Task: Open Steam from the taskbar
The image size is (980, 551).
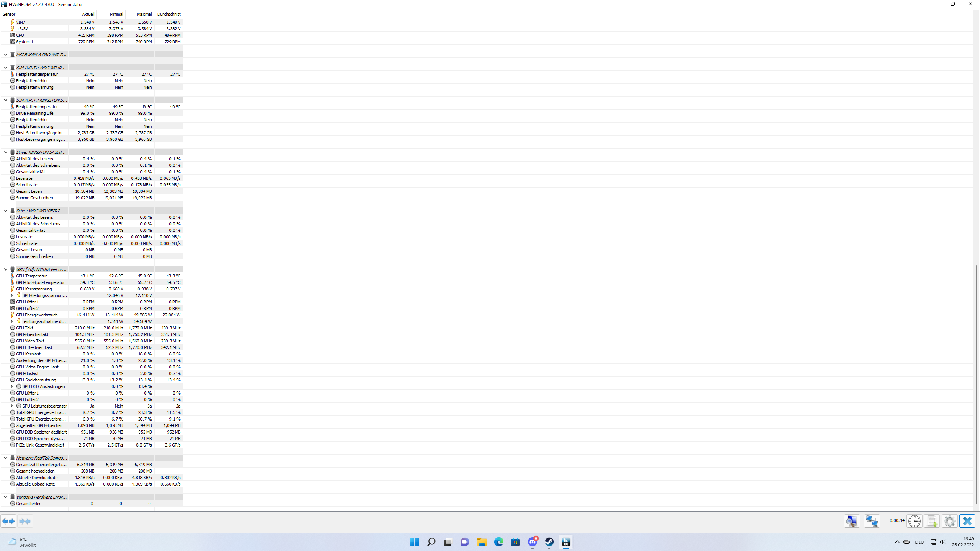Action: [x=549, y=542]
